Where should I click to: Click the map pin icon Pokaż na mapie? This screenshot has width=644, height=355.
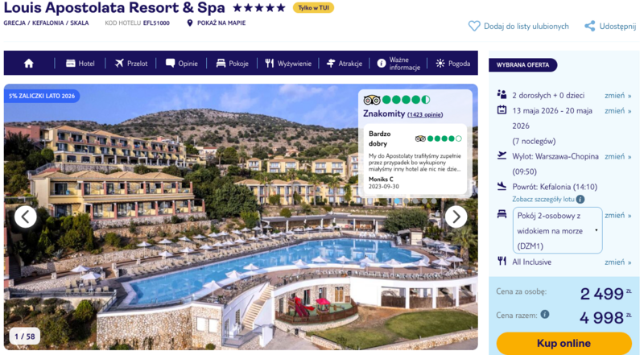pos(189,23)
